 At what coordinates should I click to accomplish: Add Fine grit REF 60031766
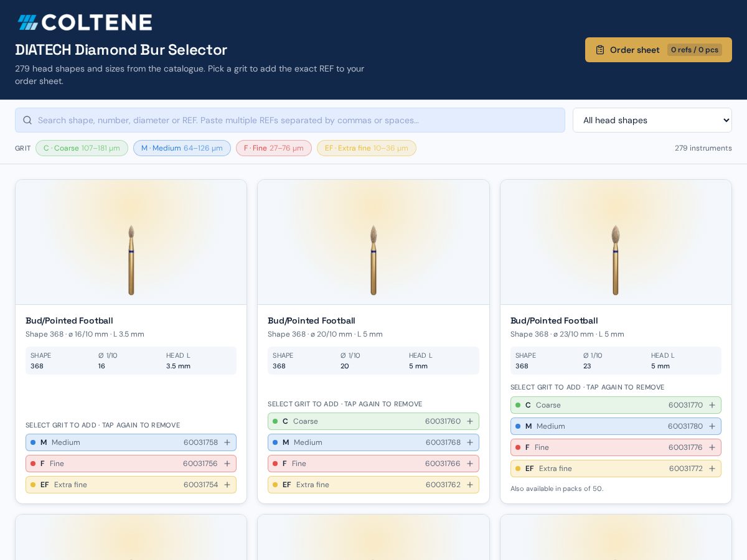374,464
